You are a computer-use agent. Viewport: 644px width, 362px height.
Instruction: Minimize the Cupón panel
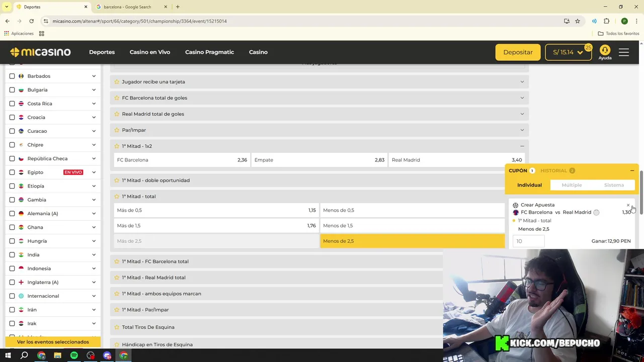pos(632,170)
